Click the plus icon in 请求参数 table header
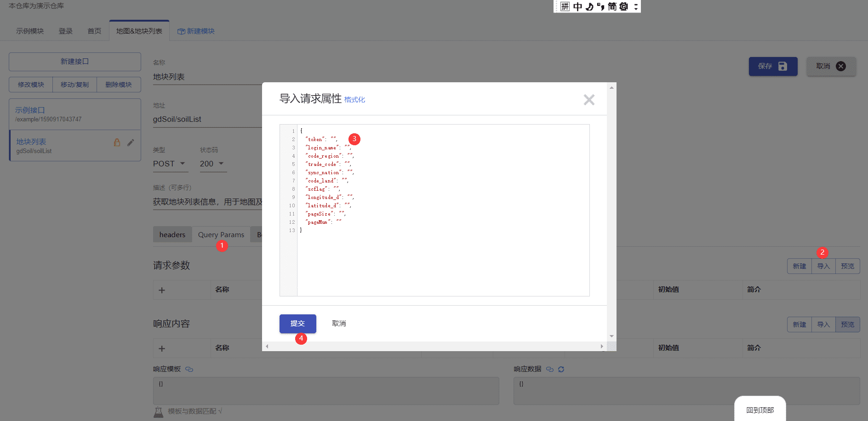This screenshot has width=868, height=421. (x=162, y=290)
